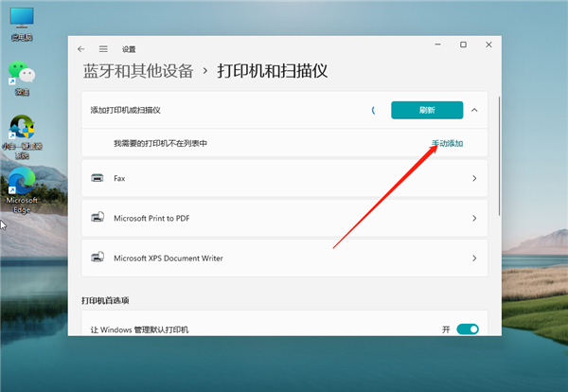Image resolution: width=568 pixels, height=392 pixels.
Task: Click the 手动添加 link
Action: click(448, 144)
